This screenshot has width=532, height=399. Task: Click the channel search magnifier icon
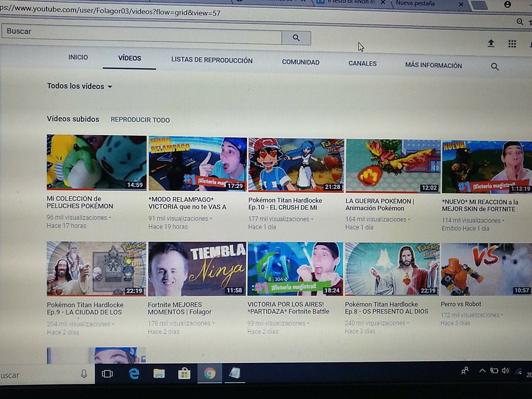point(495,66)
